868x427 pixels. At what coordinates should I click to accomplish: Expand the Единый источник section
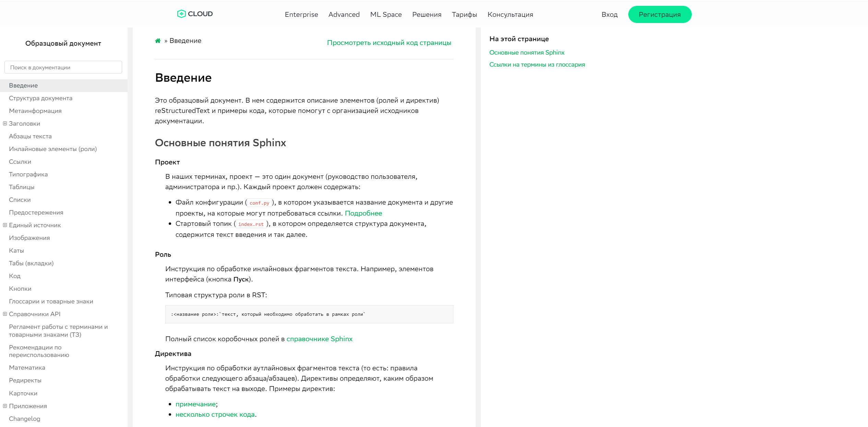(4, 225)
